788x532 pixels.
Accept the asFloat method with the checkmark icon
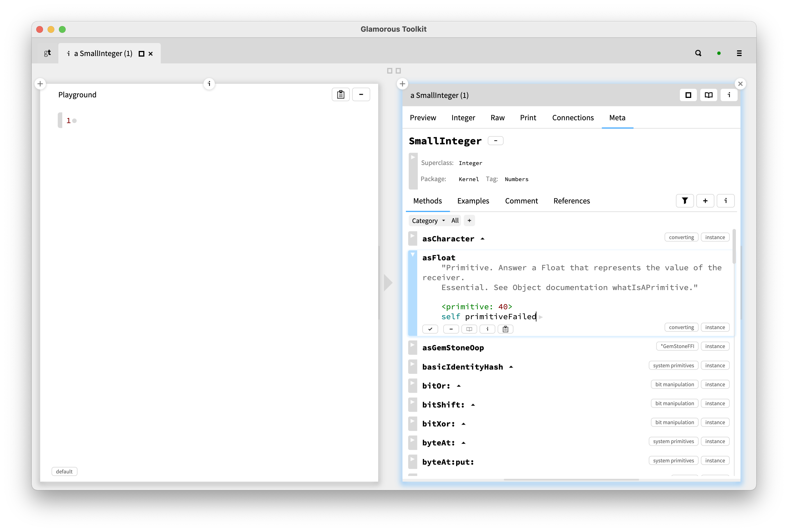click(430, 329)
